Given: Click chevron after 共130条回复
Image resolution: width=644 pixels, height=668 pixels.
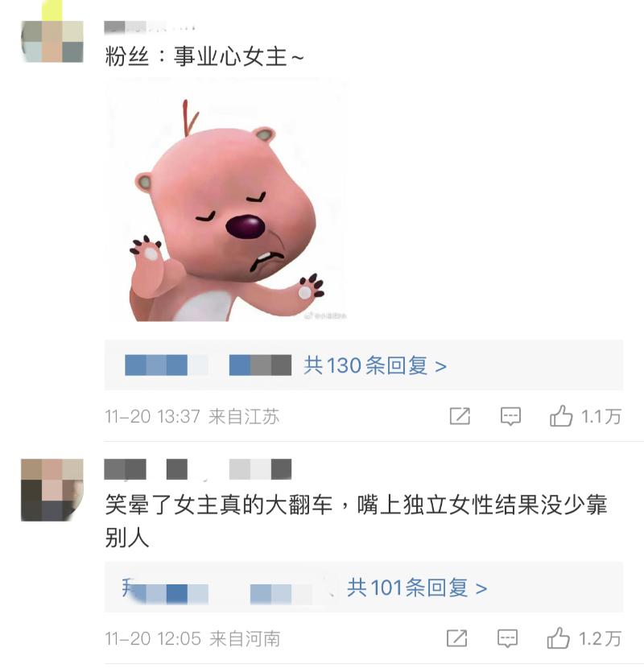Looking at the screenshot, I should (440, 366).
